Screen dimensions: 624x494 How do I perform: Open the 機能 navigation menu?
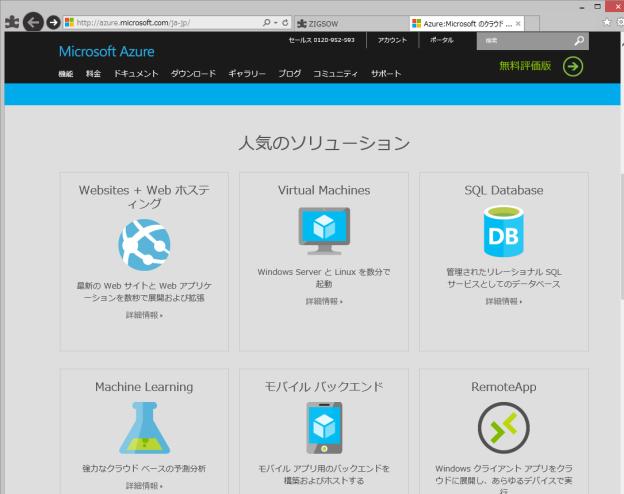[x=66, y=74]
